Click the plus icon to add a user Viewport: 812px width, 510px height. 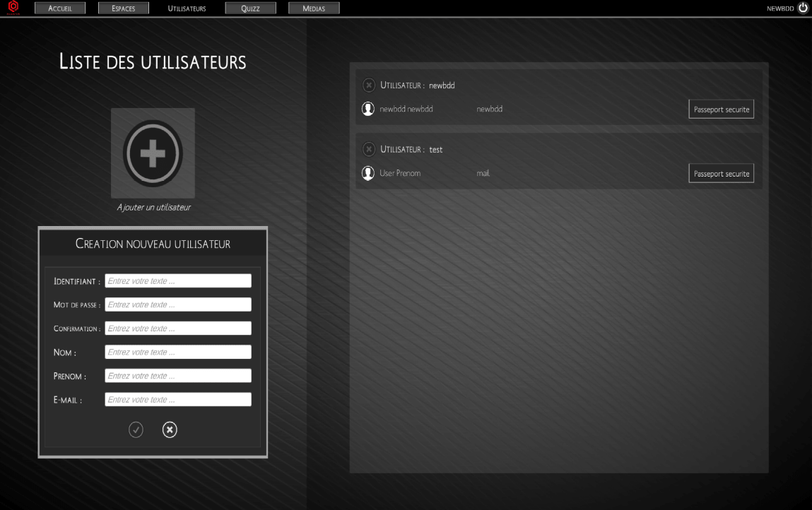pyautogui.click(x=153, y=153)
